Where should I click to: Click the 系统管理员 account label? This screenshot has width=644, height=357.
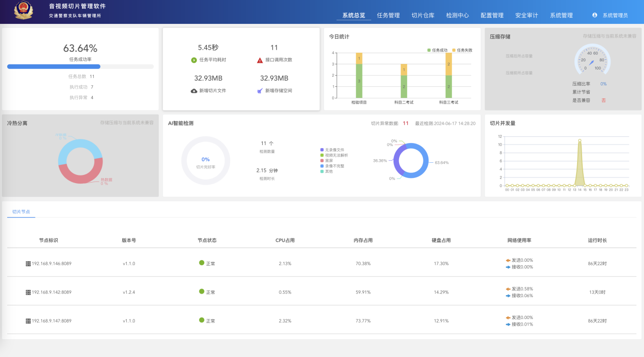pos(615,15)
